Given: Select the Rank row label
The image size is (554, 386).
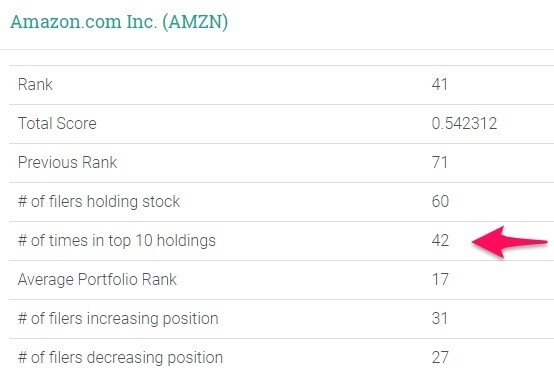Looking at the screenshot, I should 35,84.
